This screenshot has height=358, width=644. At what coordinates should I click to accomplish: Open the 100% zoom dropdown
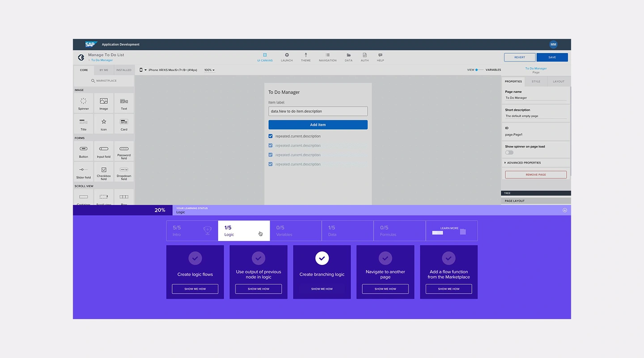[x=209, y=70]
